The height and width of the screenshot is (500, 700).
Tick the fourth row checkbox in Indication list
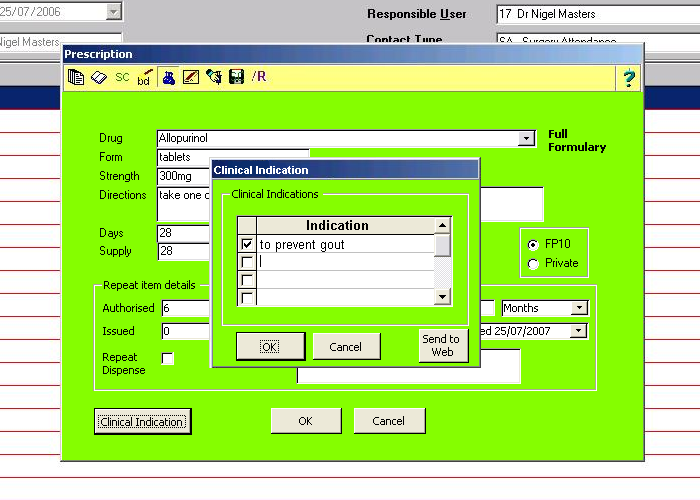247,297
